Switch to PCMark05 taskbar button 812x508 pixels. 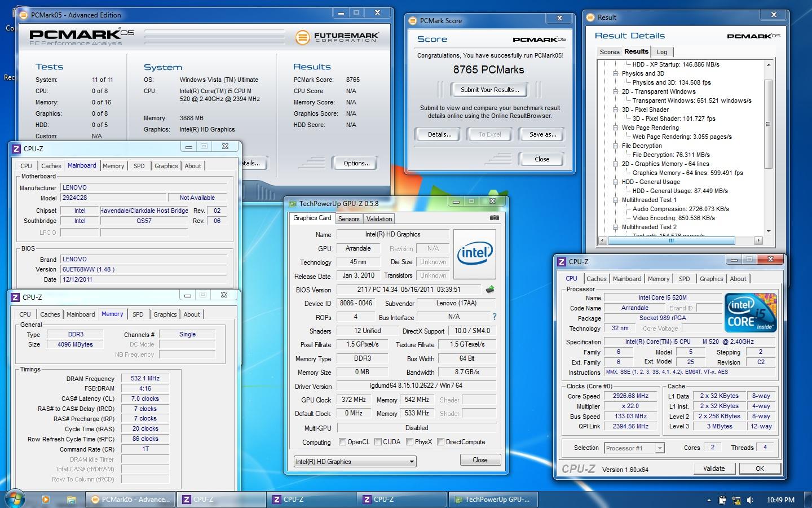[131, 499]
